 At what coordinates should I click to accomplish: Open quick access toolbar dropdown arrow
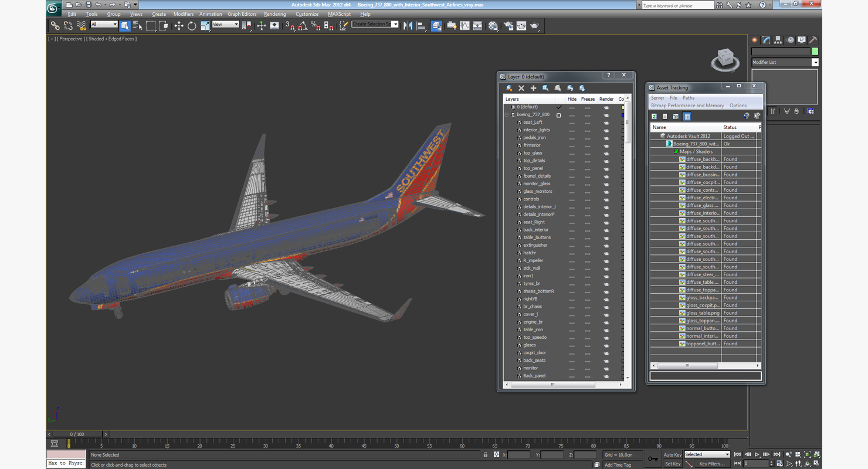[135, 5]
